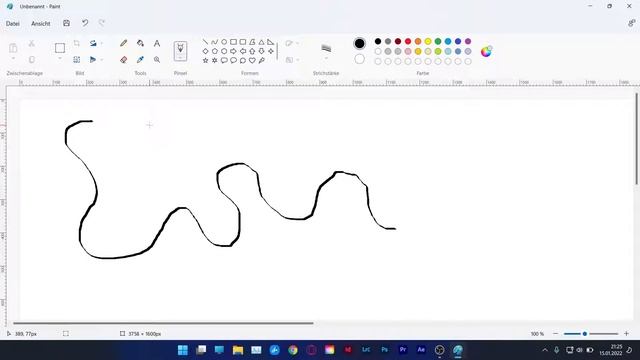Select the Text tool
Screen dimensions: 640x360
click(x=157, y=43)
